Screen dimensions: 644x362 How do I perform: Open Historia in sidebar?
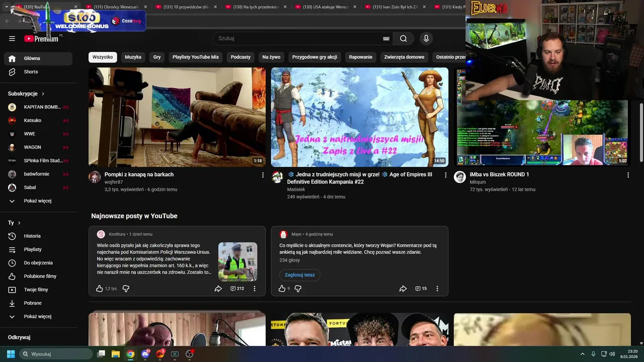[x=38, y=236]
